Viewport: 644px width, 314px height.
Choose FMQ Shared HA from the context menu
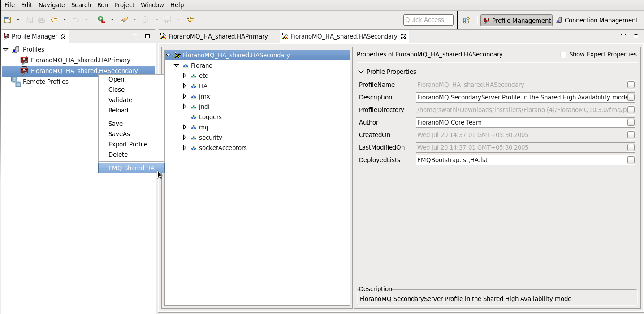point(131,168)
